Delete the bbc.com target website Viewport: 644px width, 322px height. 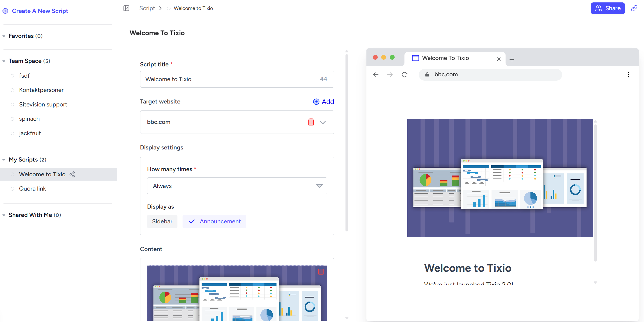[x=311, y=122]
